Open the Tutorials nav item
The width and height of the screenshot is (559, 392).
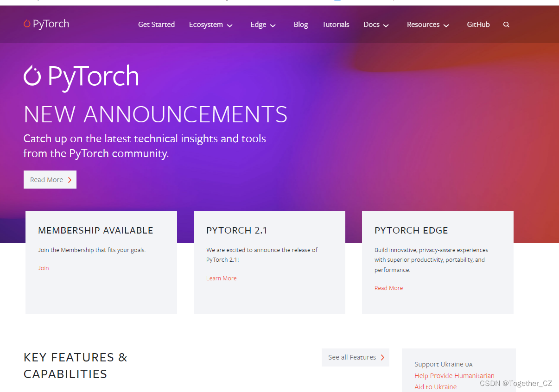pyautogui.click(x=336, y=25)
